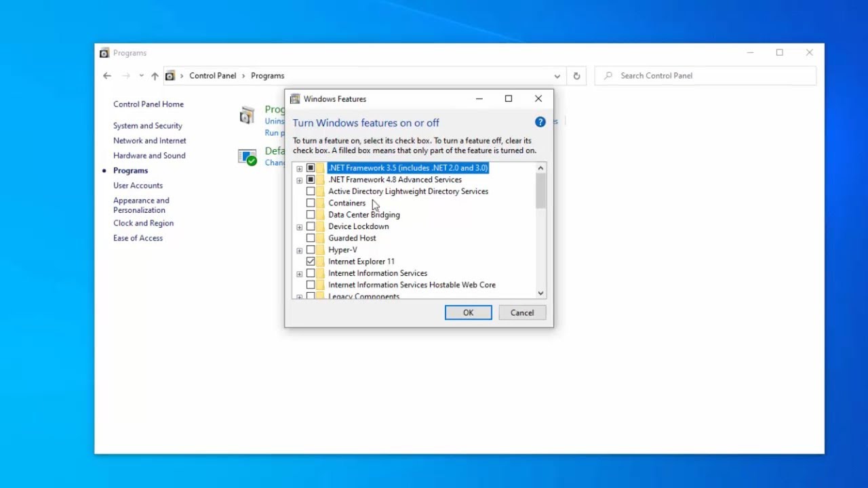The width and height of the screenshot is (868, 488).
Task: Click the blue help icon in Windows Features
Action: [x=540, y=122]
